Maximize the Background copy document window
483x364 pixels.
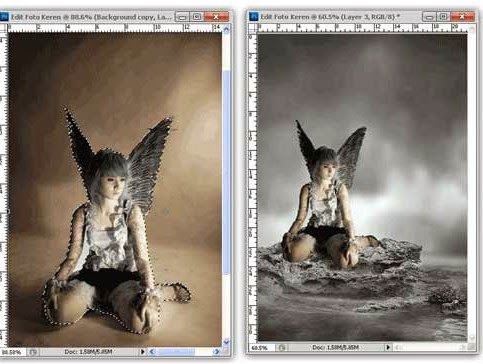click(x=197, y=16)
